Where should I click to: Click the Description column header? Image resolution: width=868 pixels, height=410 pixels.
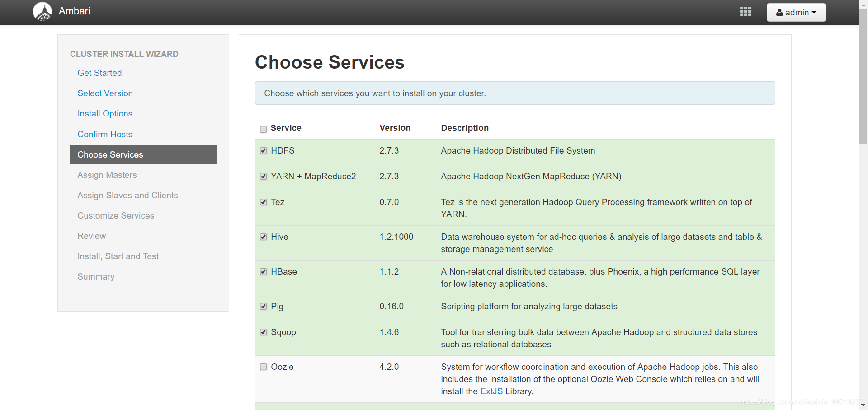coord(465,128)
